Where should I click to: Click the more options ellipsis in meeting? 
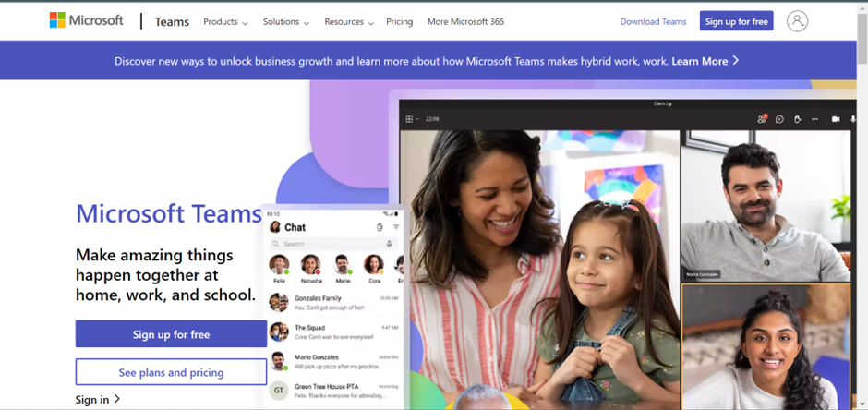coord(814,119)
